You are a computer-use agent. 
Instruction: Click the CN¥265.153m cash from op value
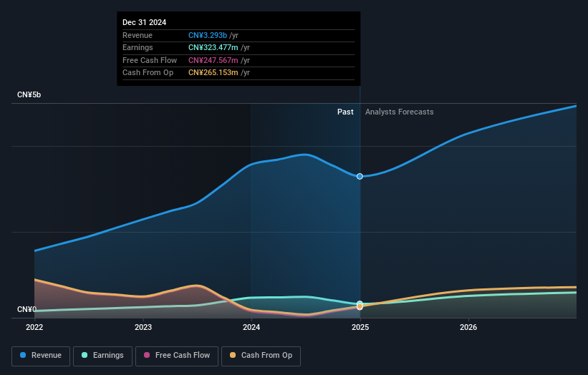(213, 73)
